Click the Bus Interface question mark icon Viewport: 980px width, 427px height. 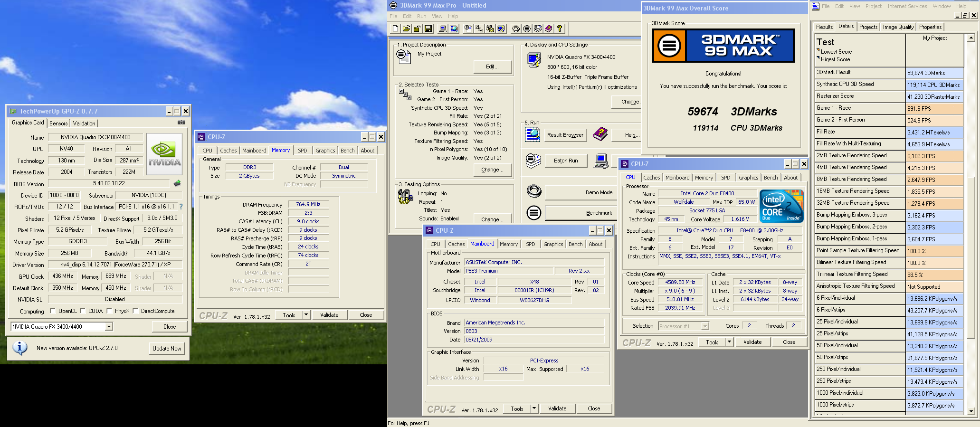[181, 207]
